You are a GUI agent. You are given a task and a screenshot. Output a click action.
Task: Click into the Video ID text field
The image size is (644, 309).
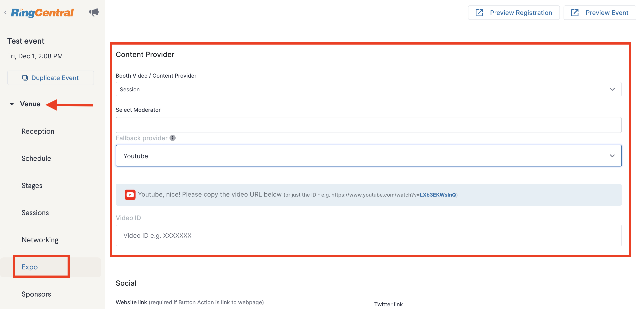[x=369, y=235]
